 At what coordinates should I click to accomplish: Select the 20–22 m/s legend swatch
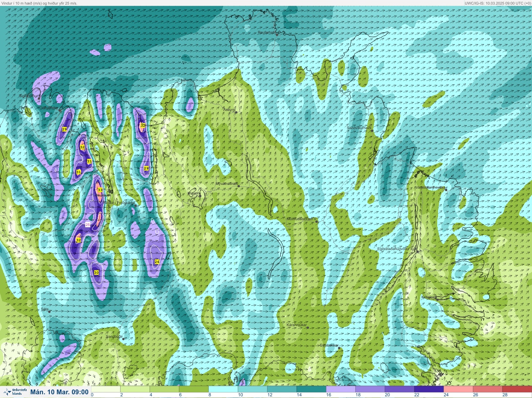click(400, 389)
